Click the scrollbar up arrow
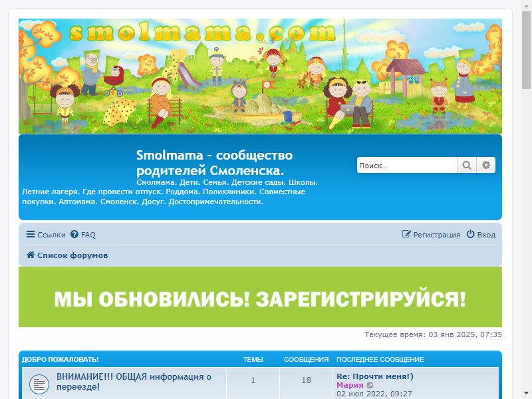The height and width of the screenshot is (399, 532). [527, 5]
